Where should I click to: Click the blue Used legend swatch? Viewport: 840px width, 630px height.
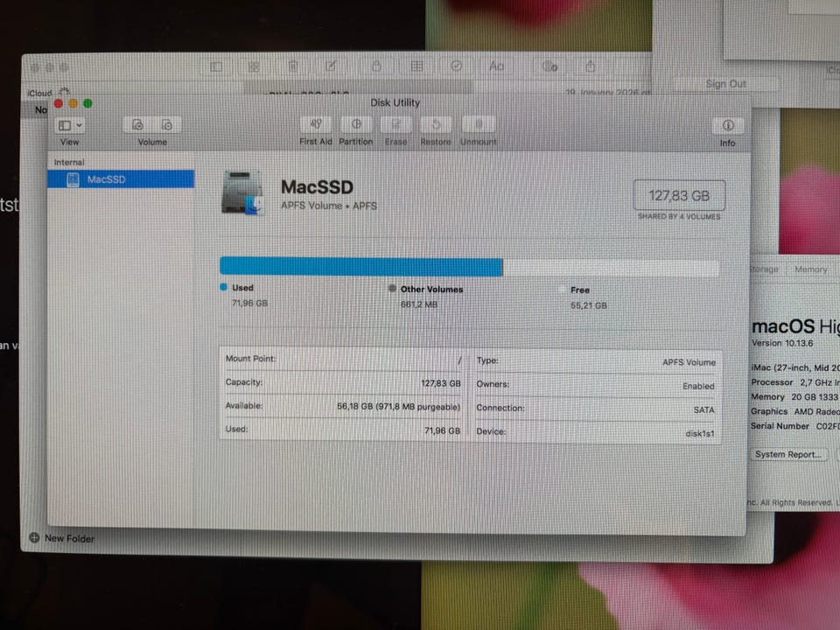[224, 287]
